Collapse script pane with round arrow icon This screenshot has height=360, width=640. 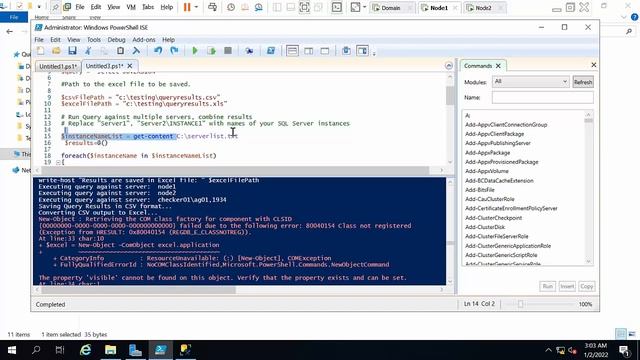click(449, 66)
